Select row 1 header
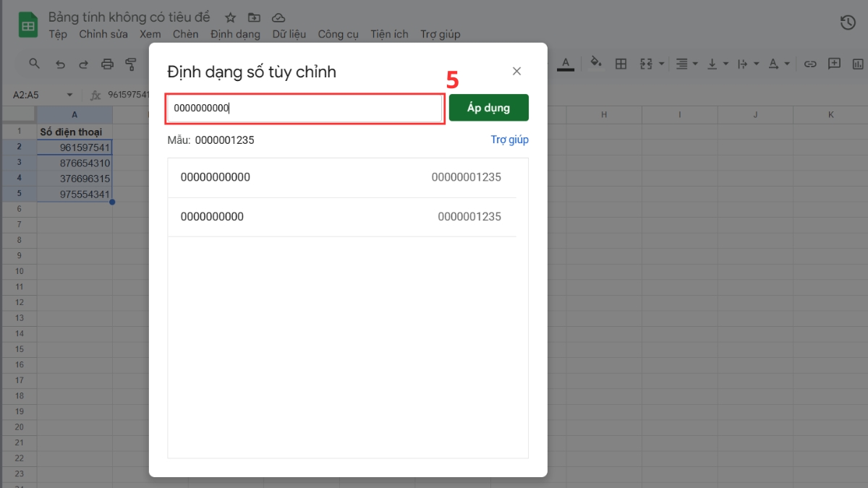This screenshot has height=488, width=868. pyautogui.click(x=20, y=132)
